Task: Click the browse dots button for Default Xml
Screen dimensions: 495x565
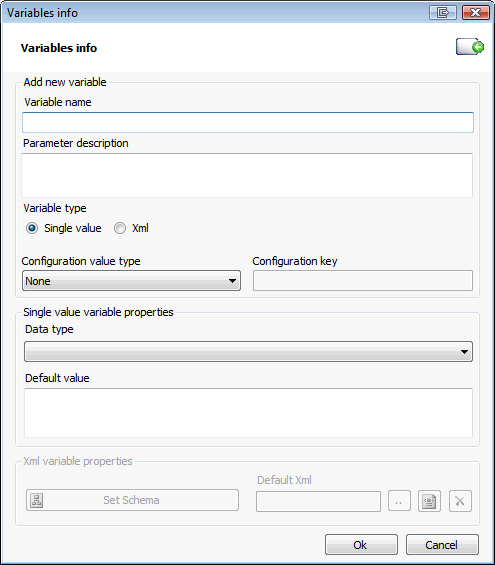Action: pyautogui.click(x=399, y=501)
